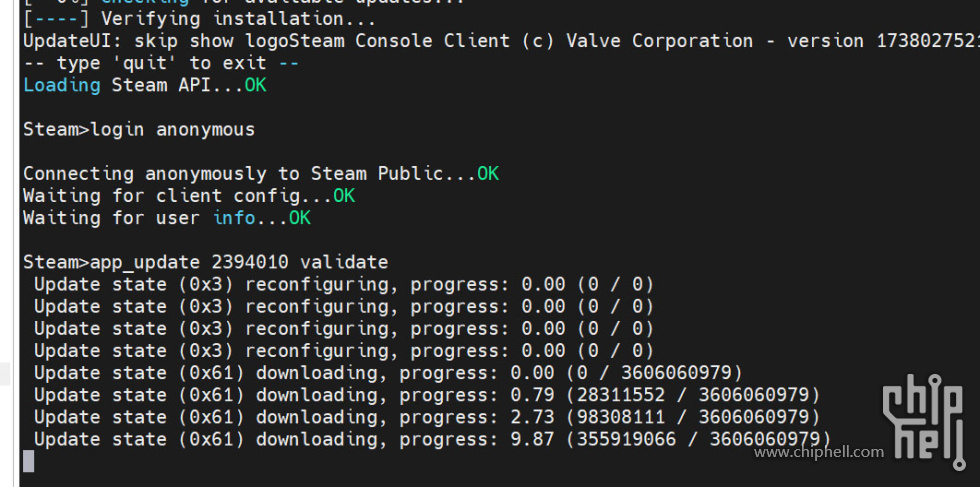Click the "type 'quit' to exit" line
The width and height of the screenshot is (980, 487).
(161, 63)
